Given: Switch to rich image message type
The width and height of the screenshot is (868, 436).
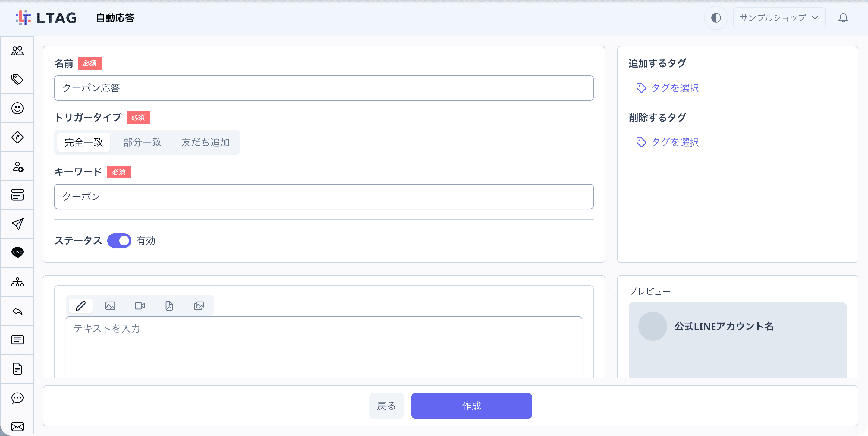Looking at the screenshot, I should tap(199, 306).
